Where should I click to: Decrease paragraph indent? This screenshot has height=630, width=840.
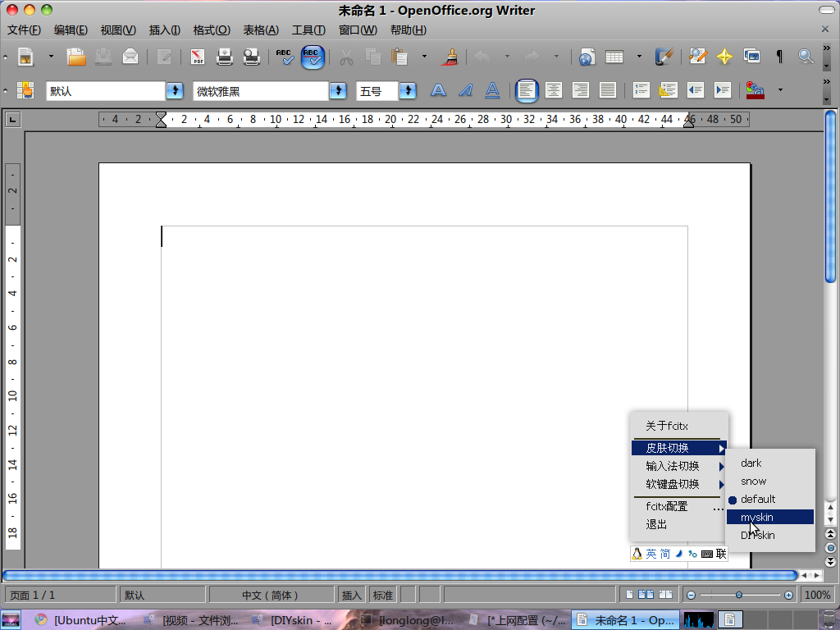[x=696, y=90]
